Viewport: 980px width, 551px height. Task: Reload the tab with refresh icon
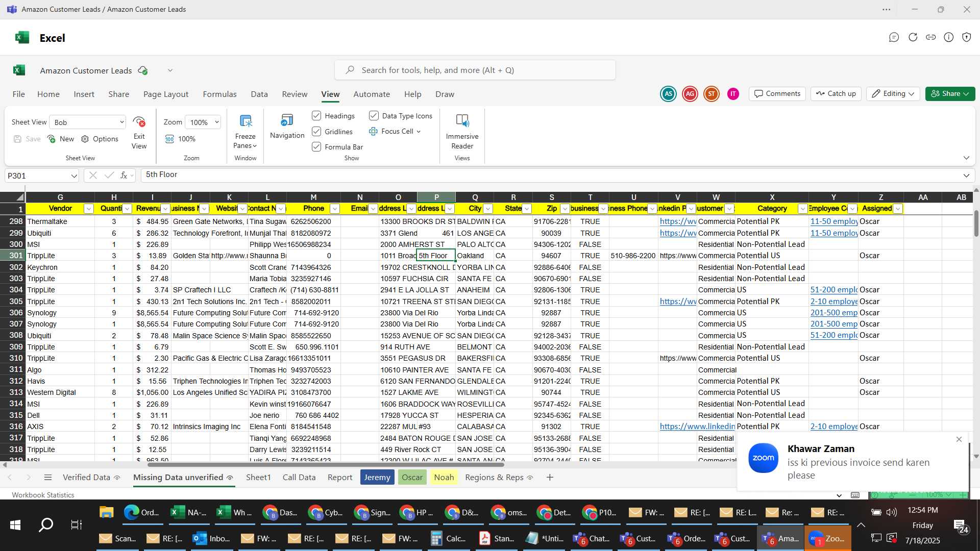[913, 37]
